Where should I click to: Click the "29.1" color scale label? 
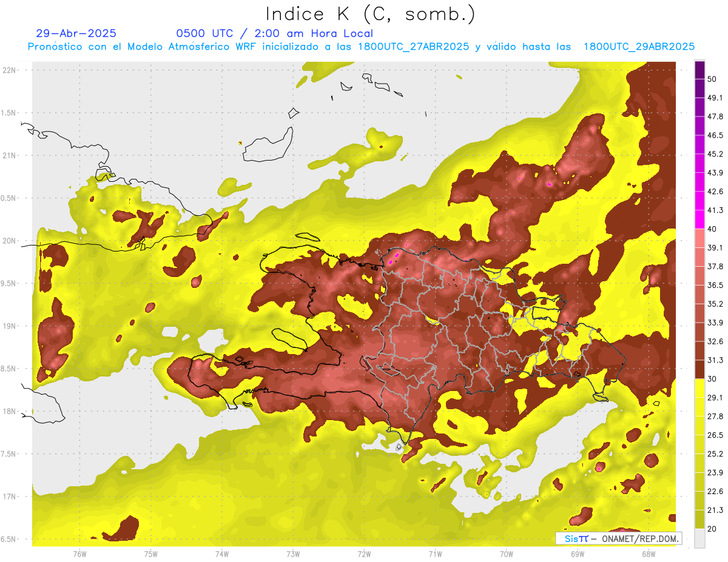tap(715, 398)
